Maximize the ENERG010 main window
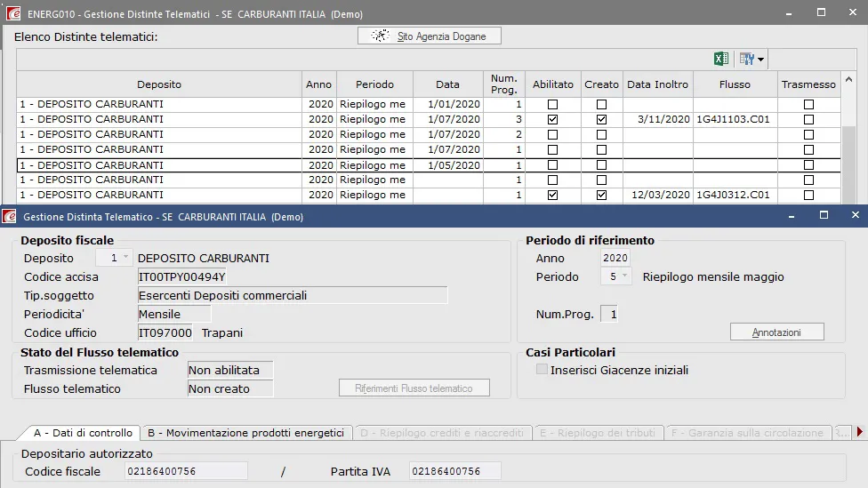This screenshot has height=488, width=868. pyautogui.click(x=821, y=12)
